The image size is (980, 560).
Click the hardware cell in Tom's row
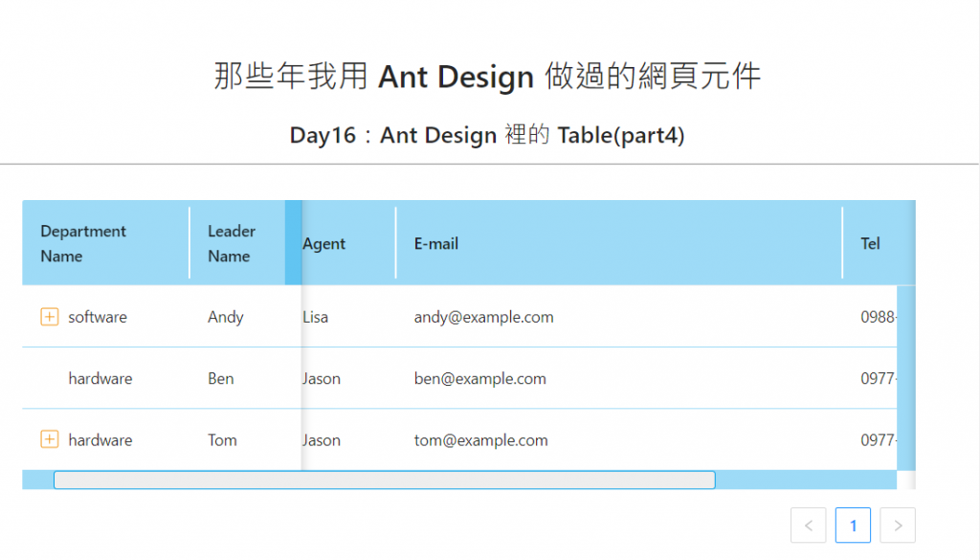click(x=105, y=439)
